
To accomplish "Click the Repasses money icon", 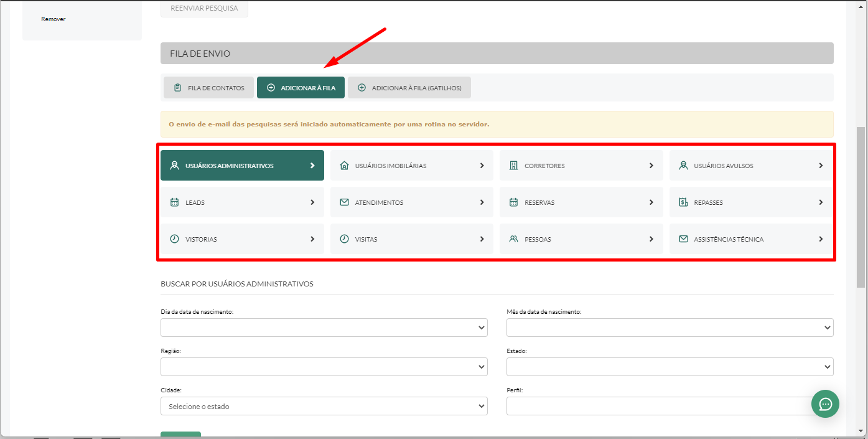I will click(683, 202).
